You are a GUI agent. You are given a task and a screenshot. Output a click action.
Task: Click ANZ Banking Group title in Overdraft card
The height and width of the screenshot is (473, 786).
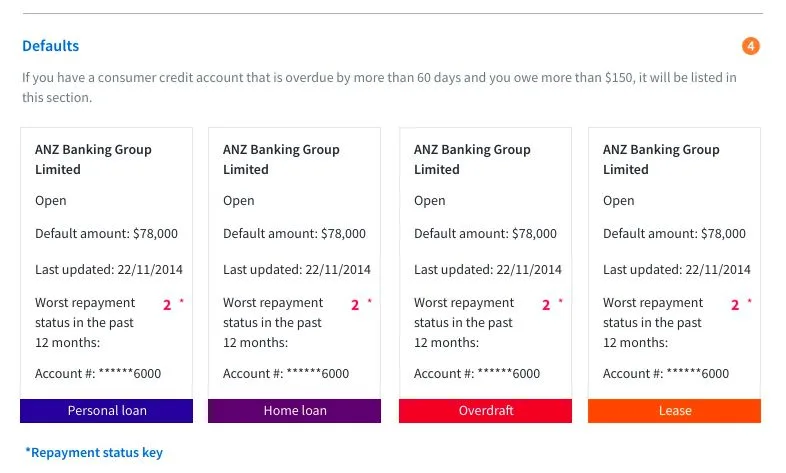472,159
